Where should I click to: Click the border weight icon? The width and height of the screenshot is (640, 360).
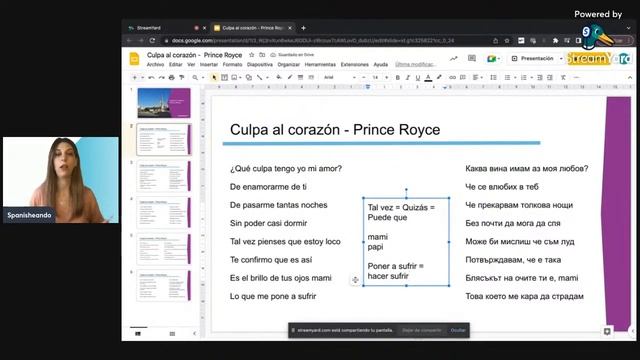pos(300,78)
